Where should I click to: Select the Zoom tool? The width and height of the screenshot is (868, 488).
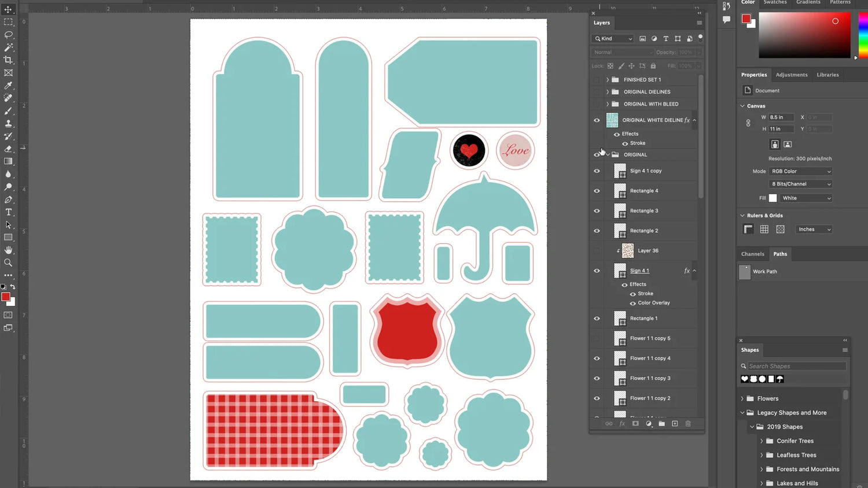[8, 263]
